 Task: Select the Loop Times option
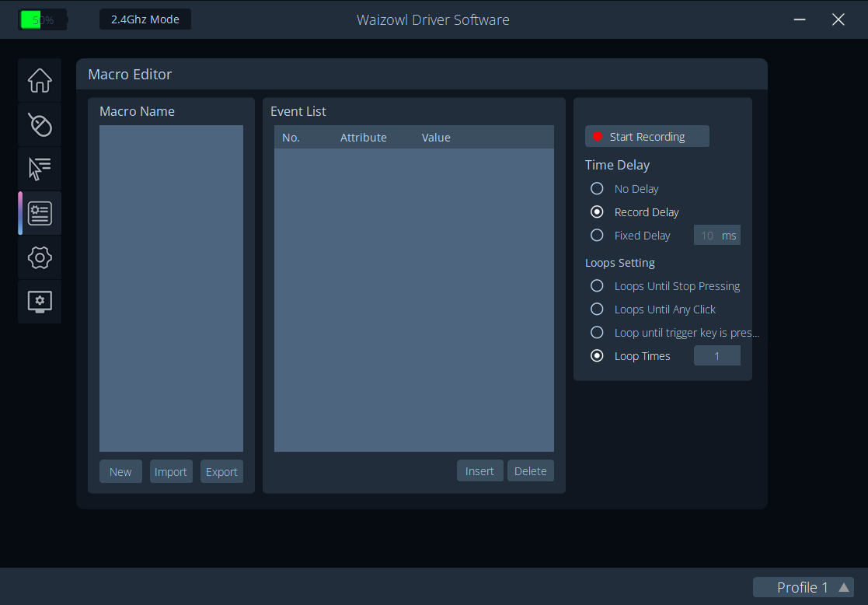coord(630,355)
